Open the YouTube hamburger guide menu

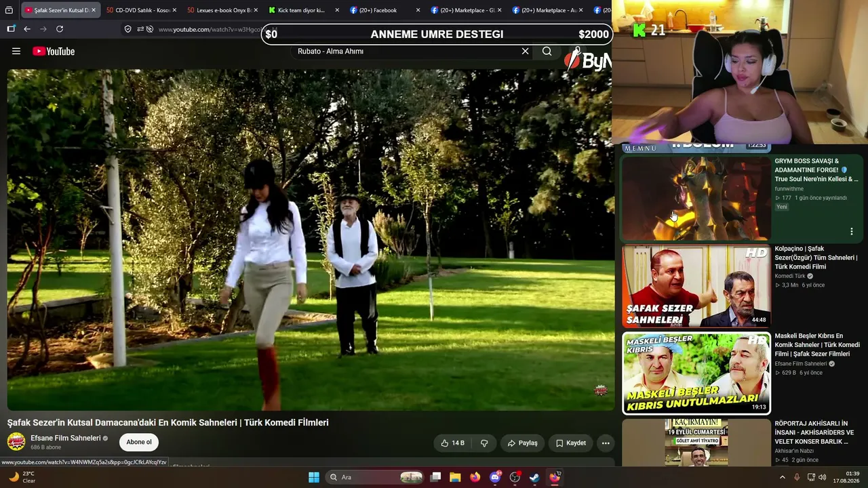click(16, 52)
